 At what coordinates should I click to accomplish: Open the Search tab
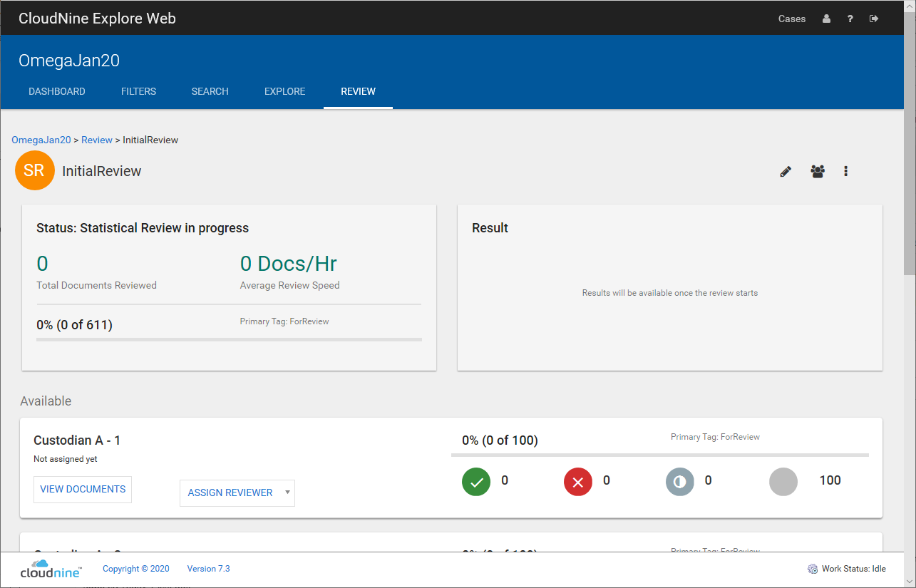pyautogui.click(x=210, y=91)
